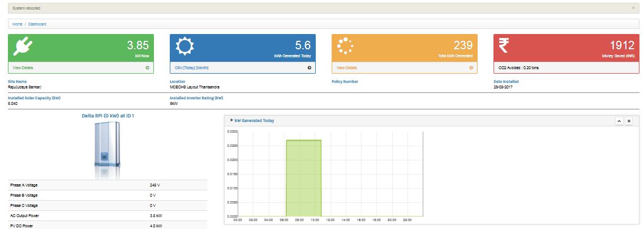Viewport: 644px width, 229px height.
Task: Click the Phase A Voltage row label
Action: (x=24, y=185)
